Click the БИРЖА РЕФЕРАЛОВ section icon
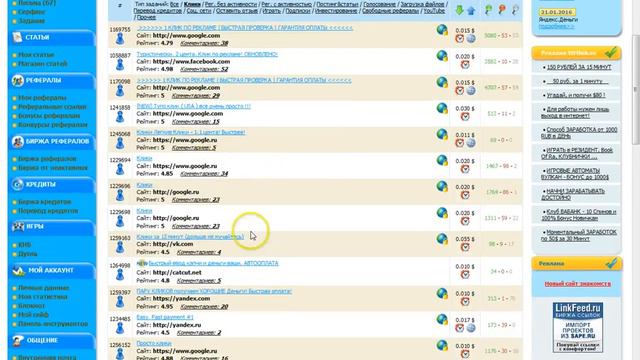This screenshot has width=640, height=360. [18, 142]
